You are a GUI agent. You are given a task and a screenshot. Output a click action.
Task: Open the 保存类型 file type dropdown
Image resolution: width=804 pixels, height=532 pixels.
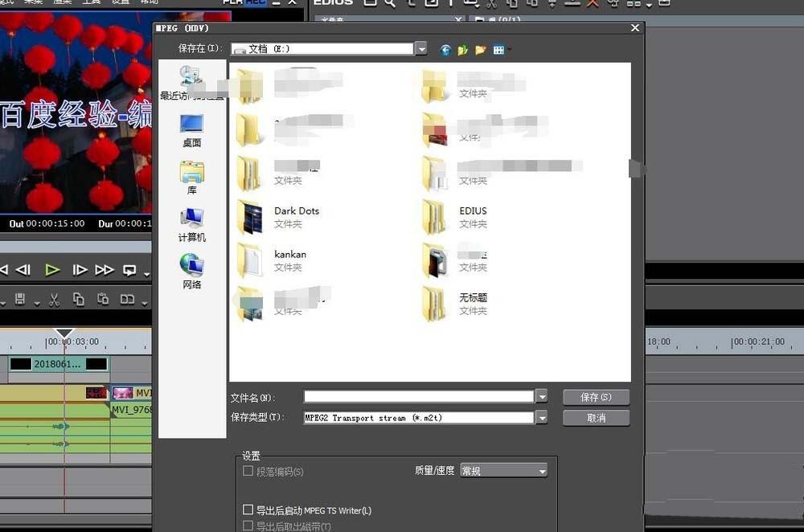541,417
